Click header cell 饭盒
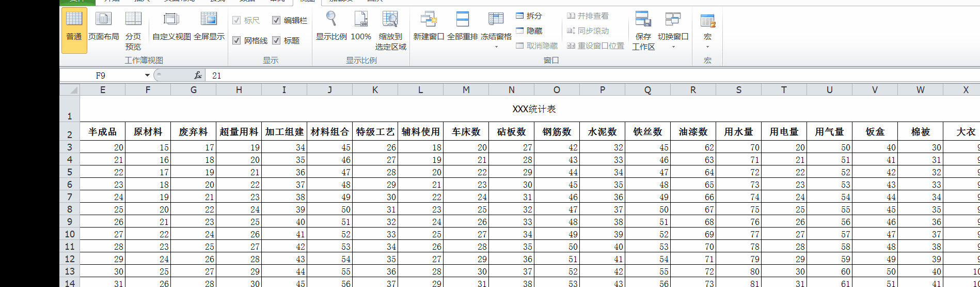This screenshot has height=287, width=980. (875, 132)
